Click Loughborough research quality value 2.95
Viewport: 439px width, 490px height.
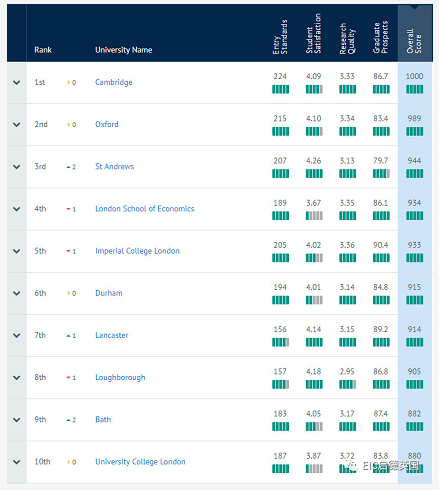click(347, 371)
